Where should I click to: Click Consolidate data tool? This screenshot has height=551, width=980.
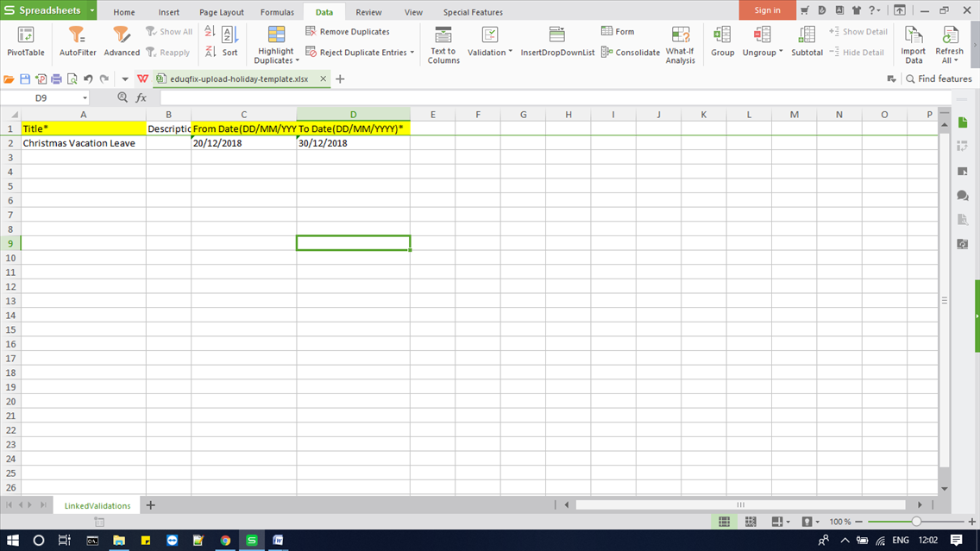tap(631, 52)
